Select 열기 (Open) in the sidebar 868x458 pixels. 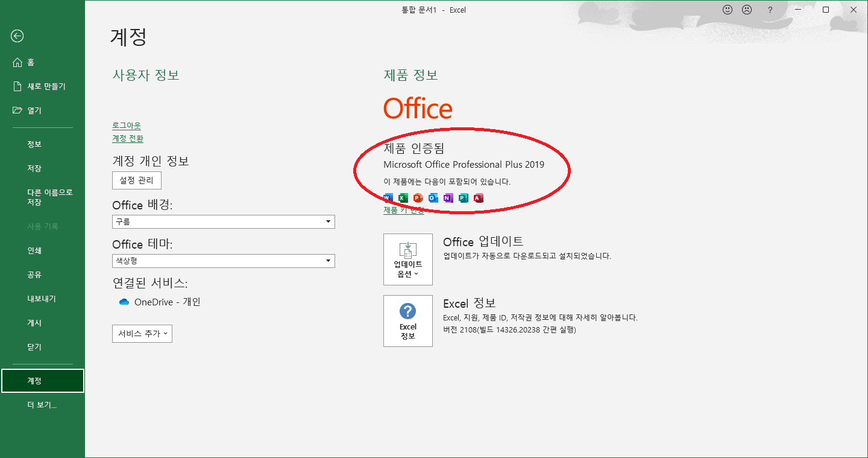coord(42,110)
